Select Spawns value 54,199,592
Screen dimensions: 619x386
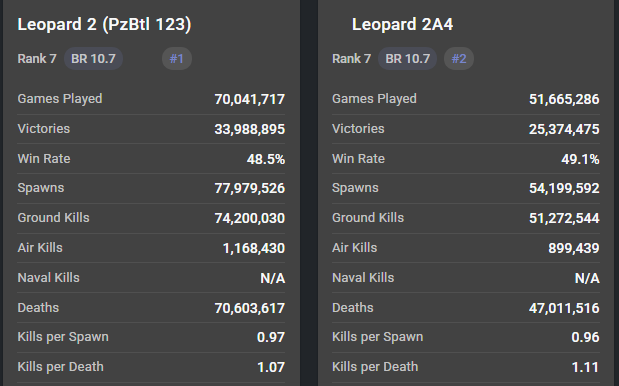[x=564, y=188]
